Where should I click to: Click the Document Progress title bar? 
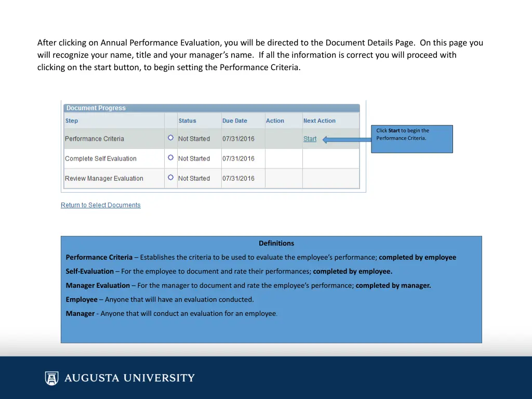[x=211, y=108]
